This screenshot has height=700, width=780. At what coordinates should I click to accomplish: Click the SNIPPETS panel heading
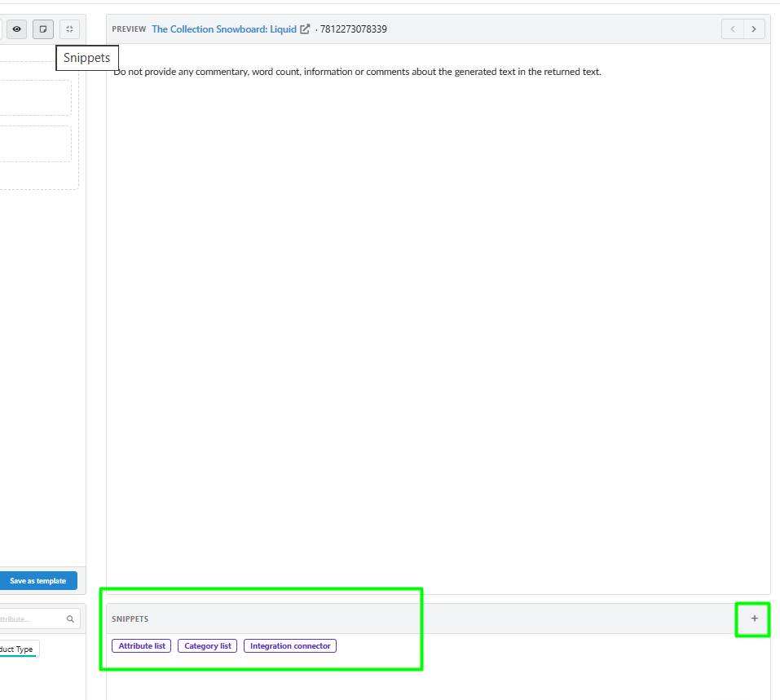130,619
